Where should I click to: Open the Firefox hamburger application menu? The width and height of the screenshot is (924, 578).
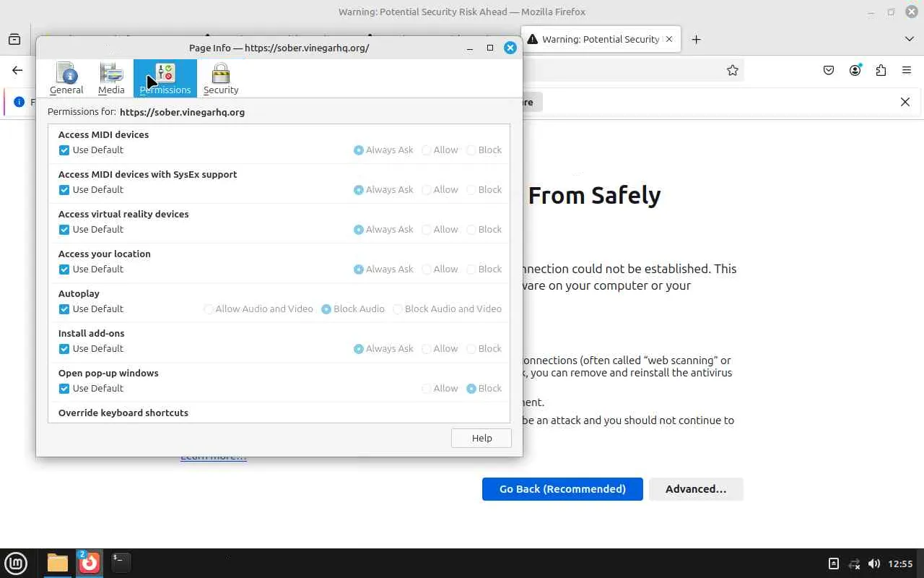(x=907, y=70)
